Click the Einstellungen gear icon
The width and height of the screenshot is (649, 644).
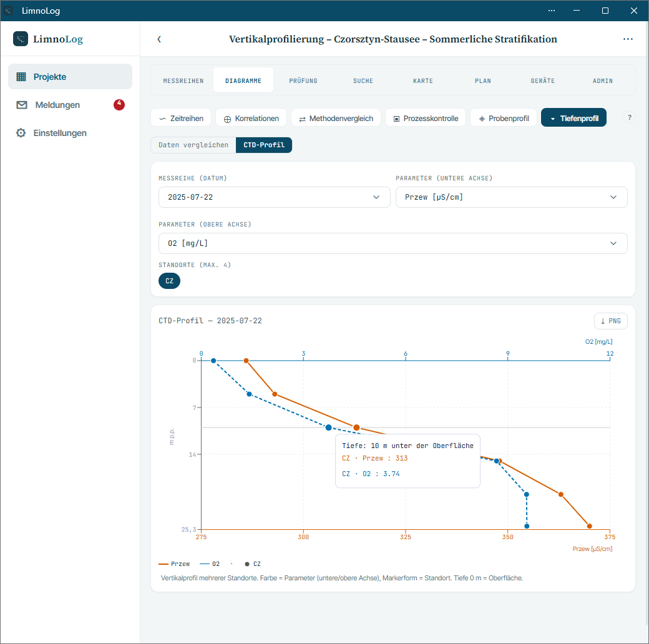pos(21,133)
